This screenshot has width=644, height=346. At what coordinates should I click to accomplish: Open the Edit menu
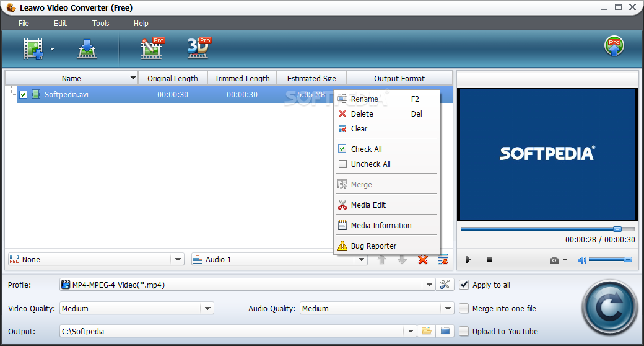tap(60, 24)
